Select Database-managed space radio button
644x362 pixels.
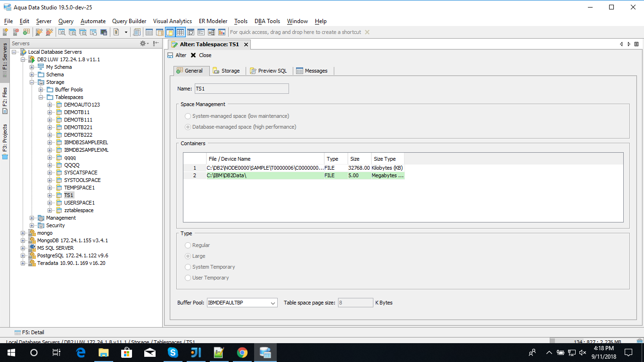click(188, 127)
